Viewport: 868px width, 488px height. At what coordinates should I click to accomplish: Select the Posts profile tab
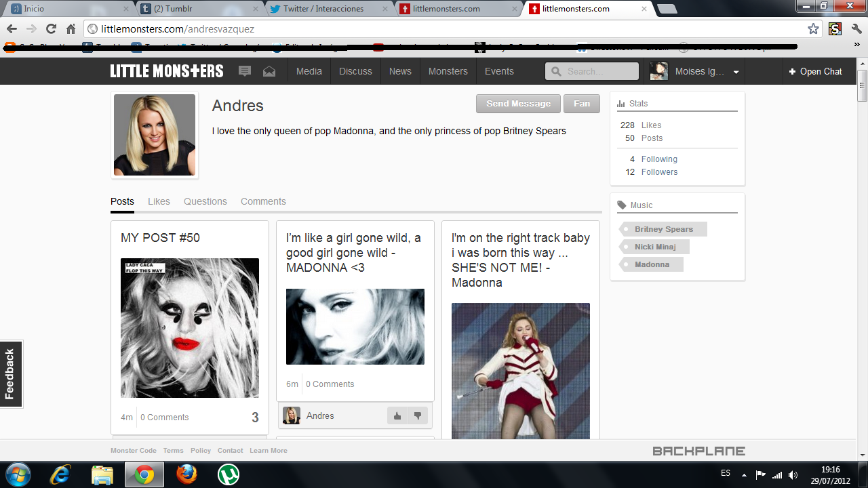[x=122, y=201]
